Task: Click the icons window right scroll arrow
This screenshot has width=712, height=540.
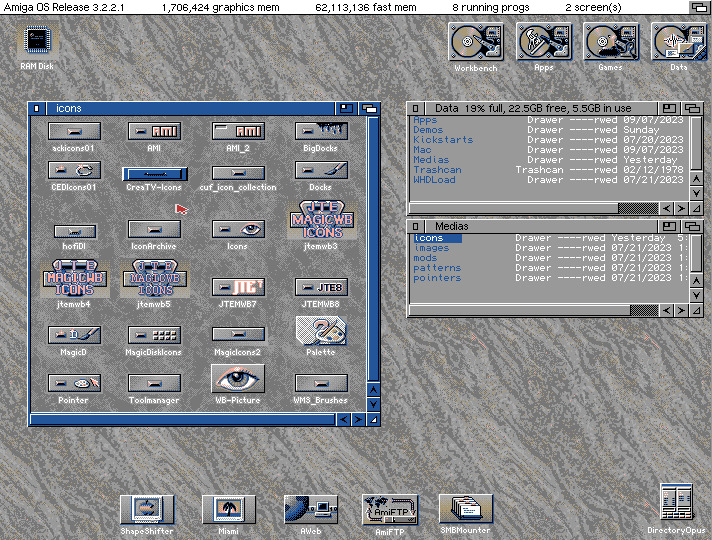Action: point(358,420)
